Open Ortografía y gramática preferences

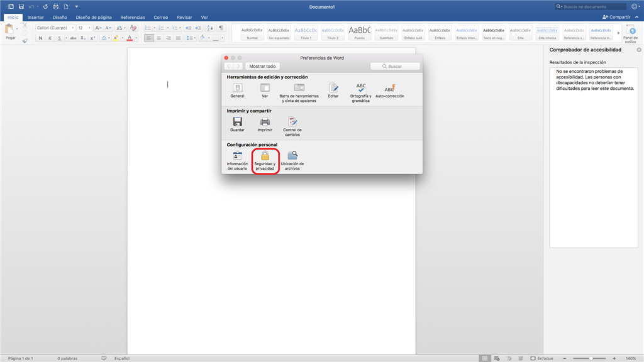[x=360, y=92]
